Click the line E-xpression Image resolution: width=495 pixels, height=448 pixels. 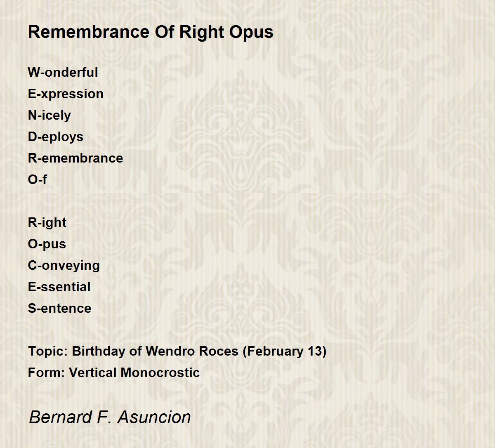[x=66, y=94]
